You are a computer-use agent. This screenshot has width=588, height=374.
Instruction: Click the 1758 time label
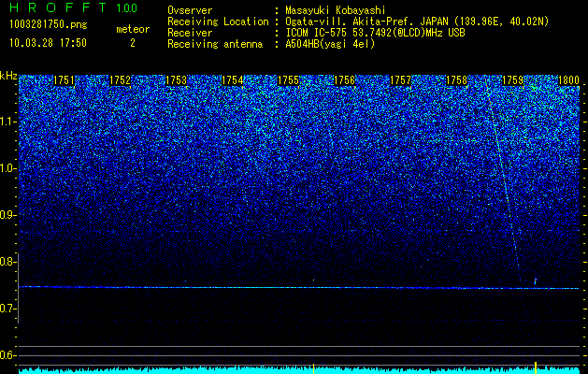tap(457, 80)
